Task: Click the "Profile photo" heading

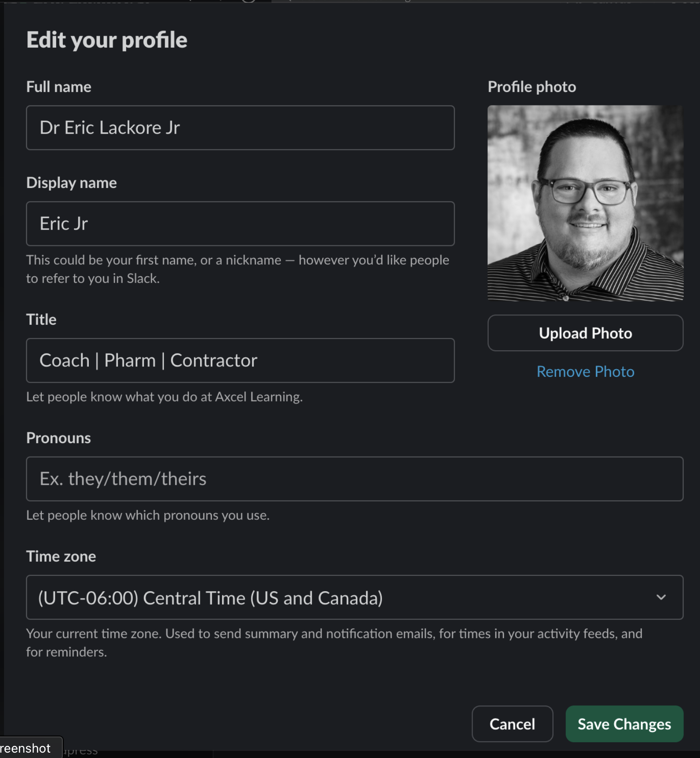Action: coord(532,87)
